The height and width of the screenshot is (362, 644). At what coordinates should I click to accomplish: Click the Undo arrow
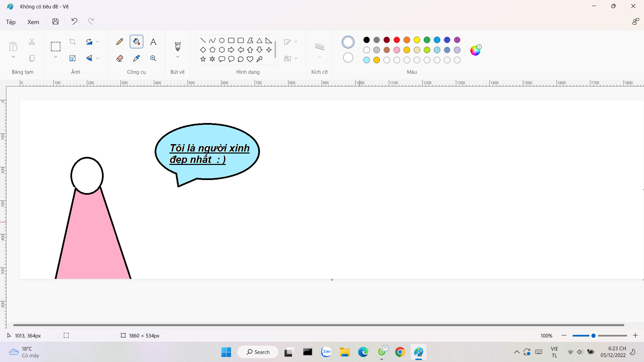[74, 21]
